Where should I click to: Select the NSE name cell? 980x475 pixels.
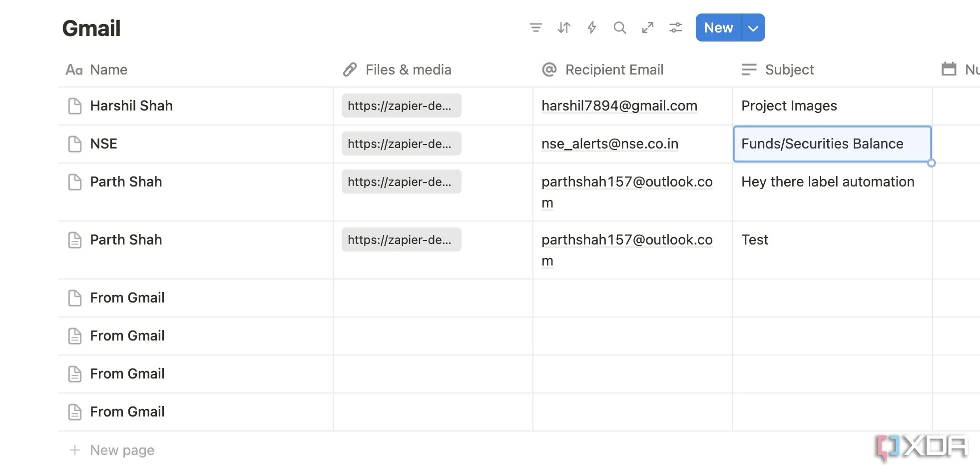click(196, 144)
